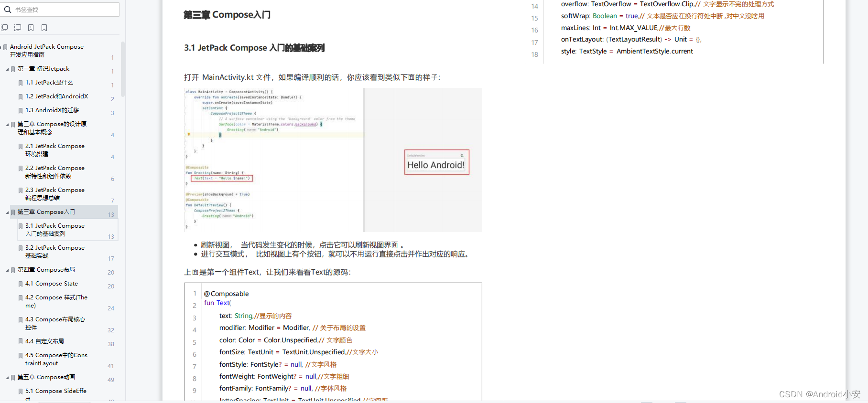The height and width of the screenshot is (403, 868).
Task: Click bookmark icon beside 2.2 新特性和组件依赖
Action: click(x=21, y=169)
